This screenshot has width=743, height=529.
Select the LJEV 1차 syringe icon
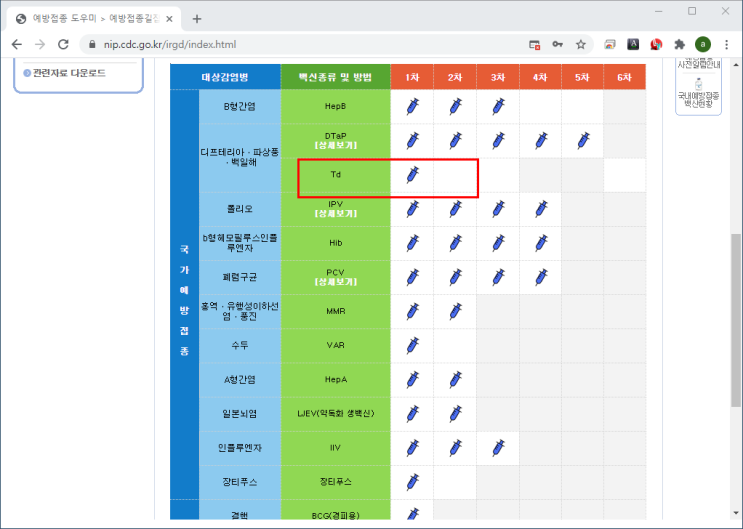[x=413, y=413]
